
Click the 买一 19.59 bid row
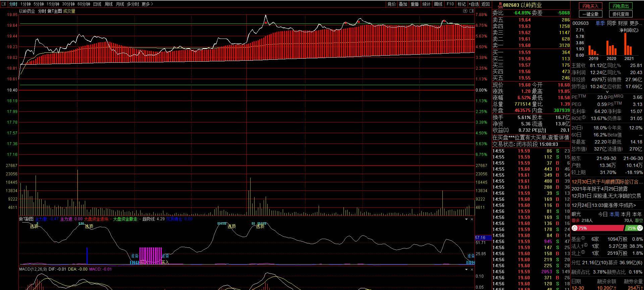(x=531, y=52)
